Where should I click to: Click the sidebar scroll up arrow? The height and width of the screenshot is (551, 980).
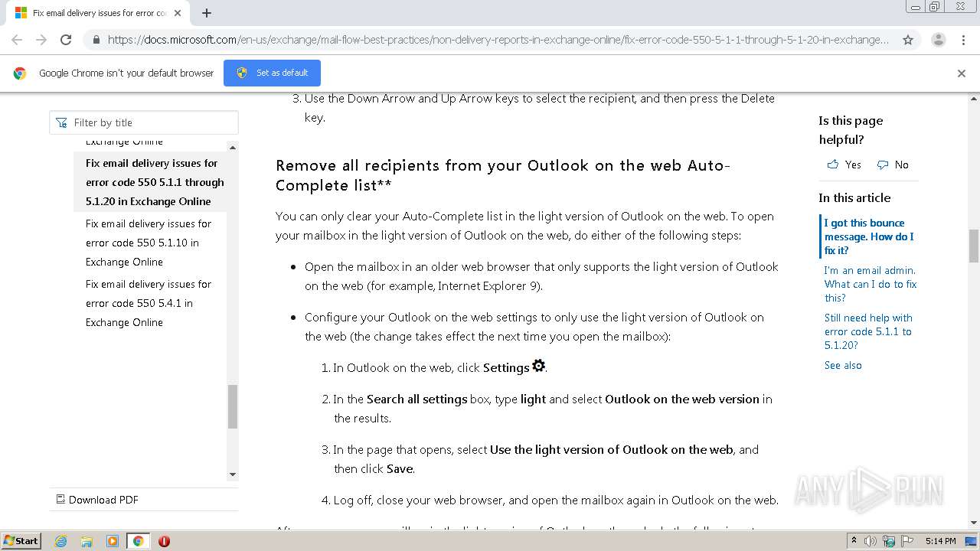[233, 147]
